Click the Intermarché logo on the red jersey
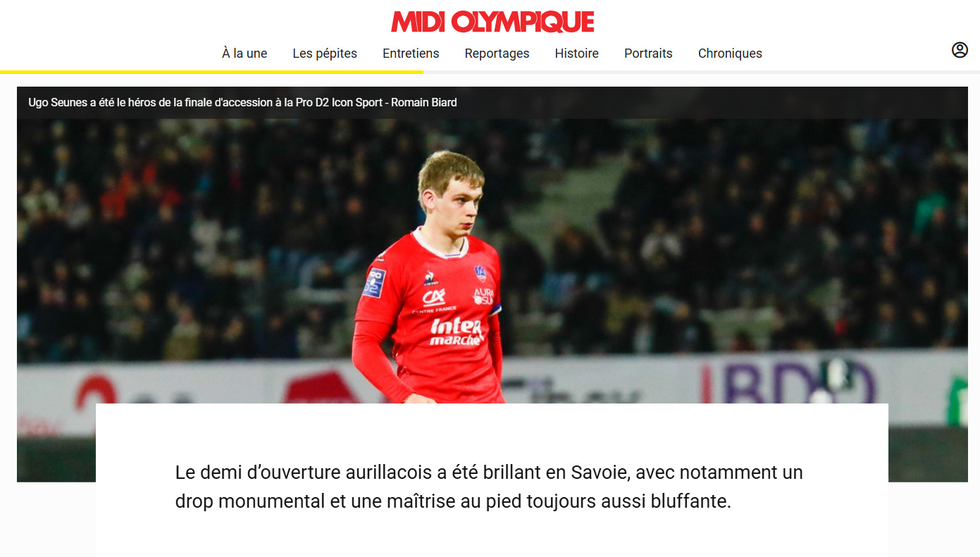980x557 pixels. (457, 331)
